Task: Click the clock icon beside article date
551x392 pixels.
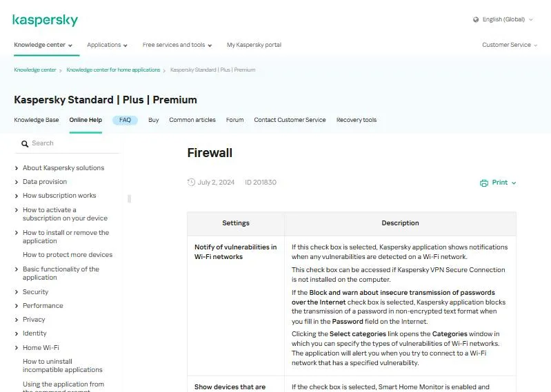Action: coord(191,182)
